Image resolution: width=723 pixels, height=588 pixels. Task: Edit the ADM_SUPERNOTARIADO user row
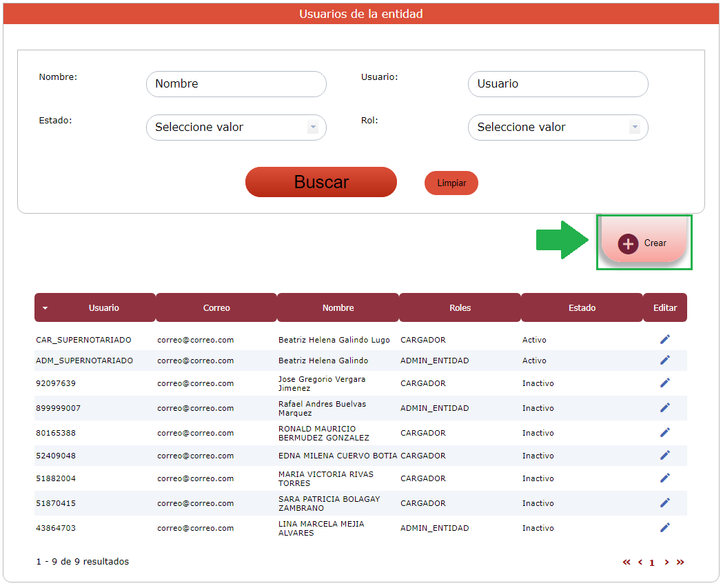[x=664, y=360]
